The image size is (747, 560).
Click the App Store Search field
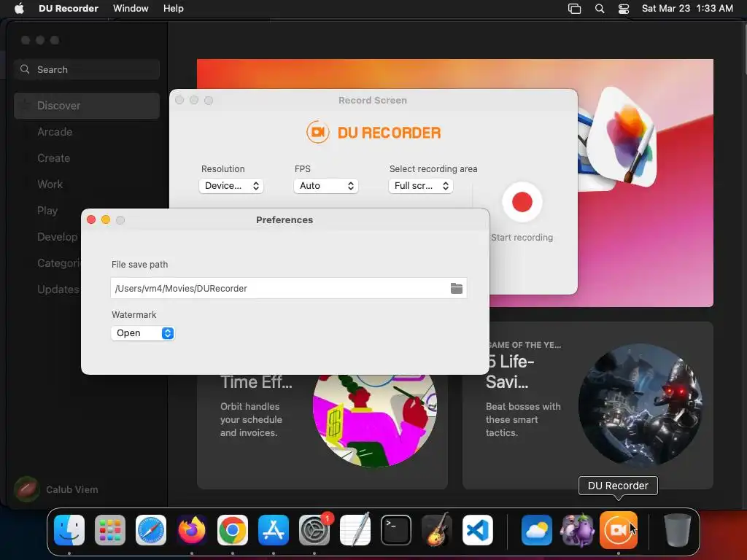coord(87,69)
